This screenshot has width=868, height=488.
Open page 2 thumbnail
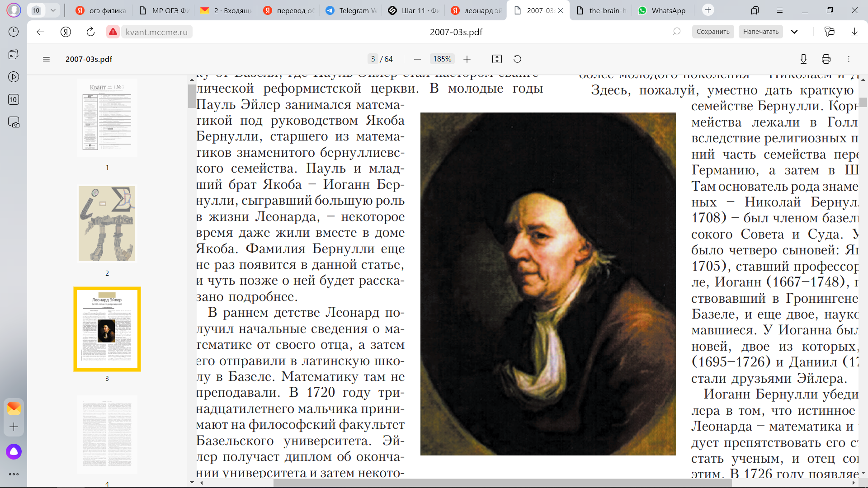[107, 224]
